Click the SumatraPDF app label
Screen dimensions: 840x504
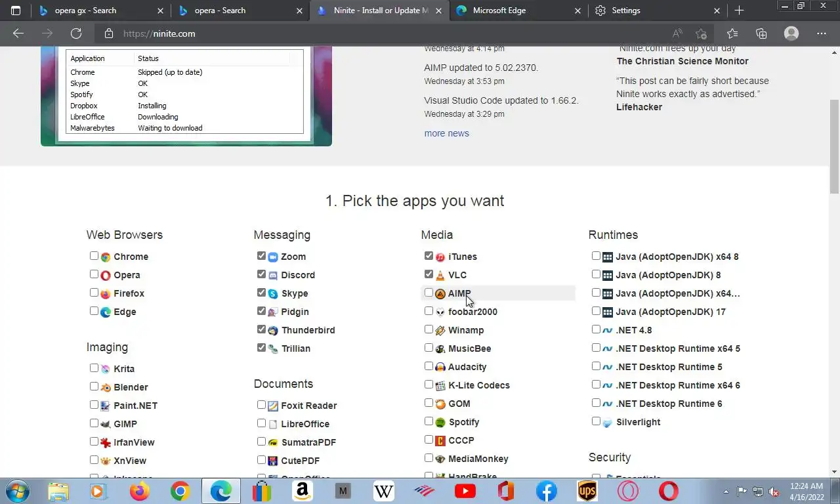[x=308, y=442]
